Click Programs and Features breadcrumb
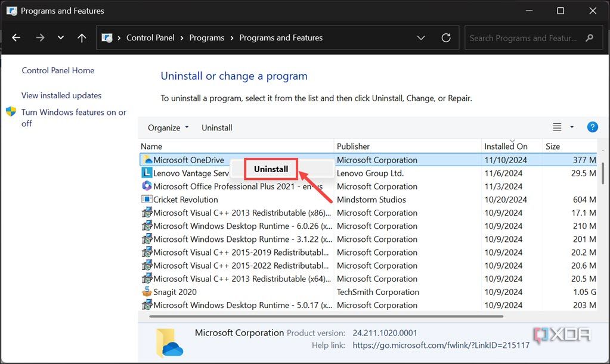Screen dimensions: 610x364 point(281,38)
